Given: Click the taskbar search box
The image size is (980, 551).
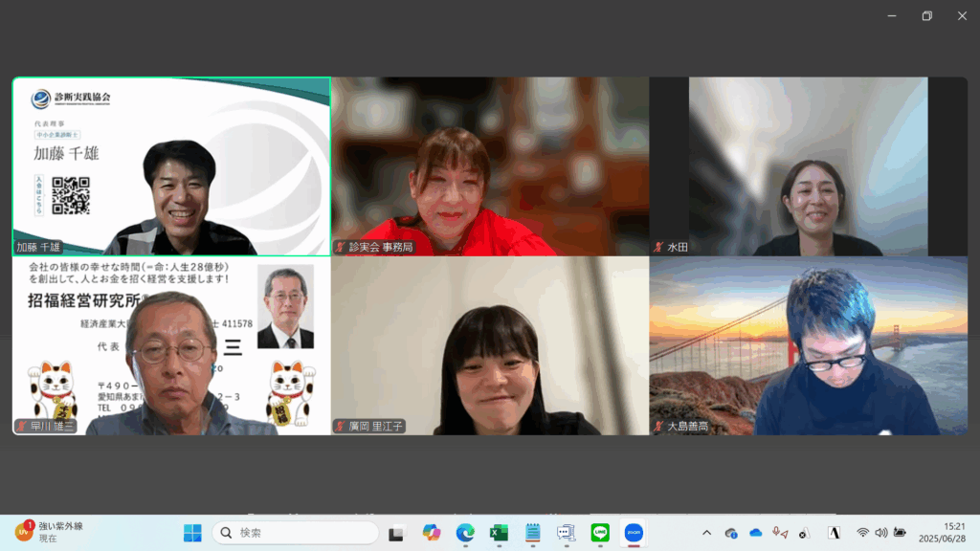Looking at the screenshot, I should (x=296, y=533).
